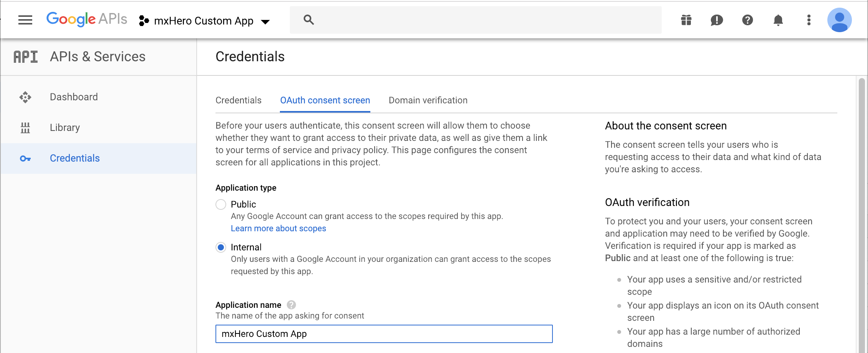Open the notifications bell
The image size is (868, 353).
[778, 20]
